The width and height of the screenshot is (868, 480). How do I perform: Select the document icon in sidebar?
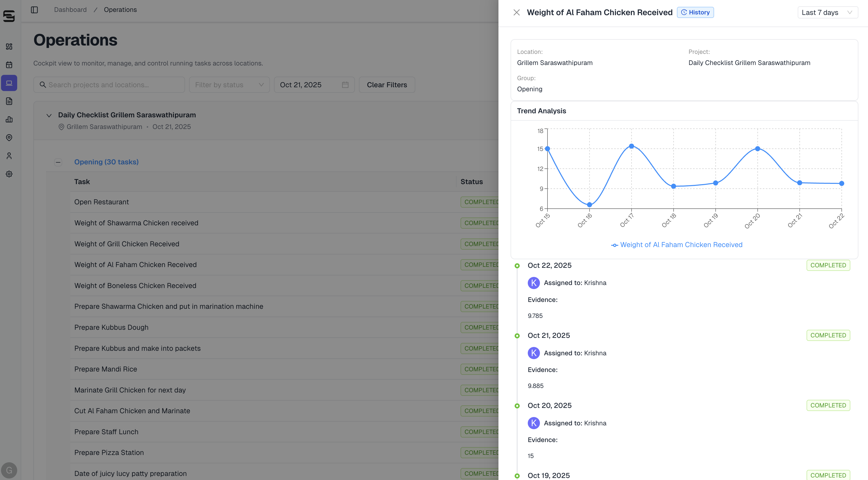9,101
